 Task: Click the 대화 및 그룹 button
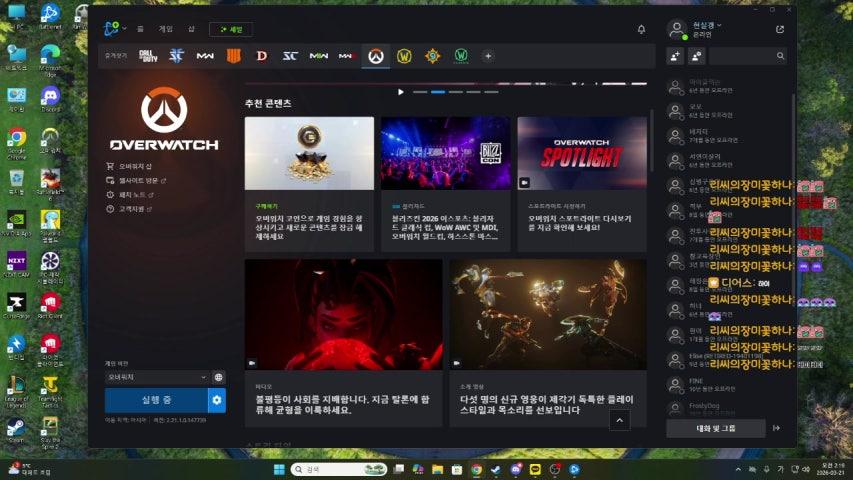[716, 428]
